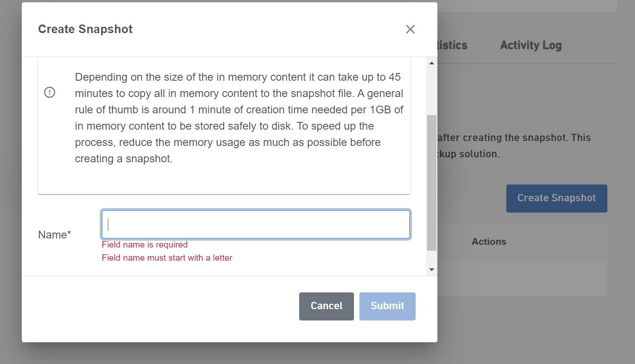Click the X to dismiss Create Snapshot dialog

pos(410,29)
